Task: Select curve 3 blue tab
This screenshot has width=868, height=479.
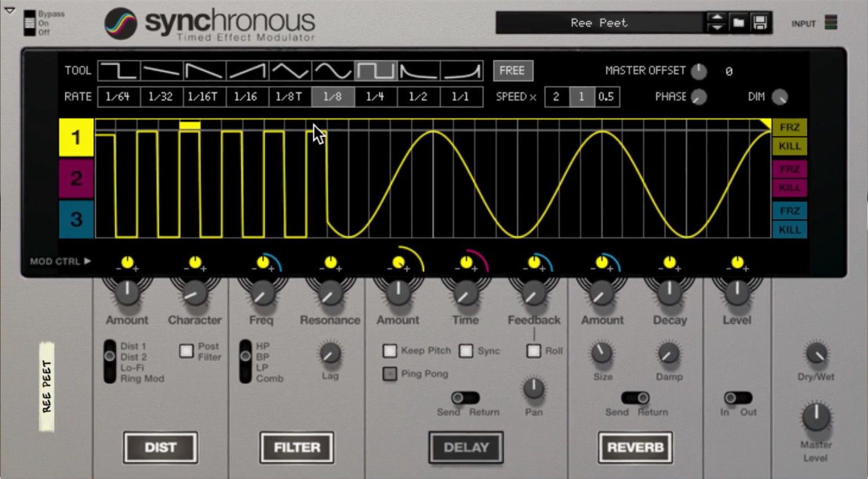Action: pyautogui.click(x=76, y=219)
